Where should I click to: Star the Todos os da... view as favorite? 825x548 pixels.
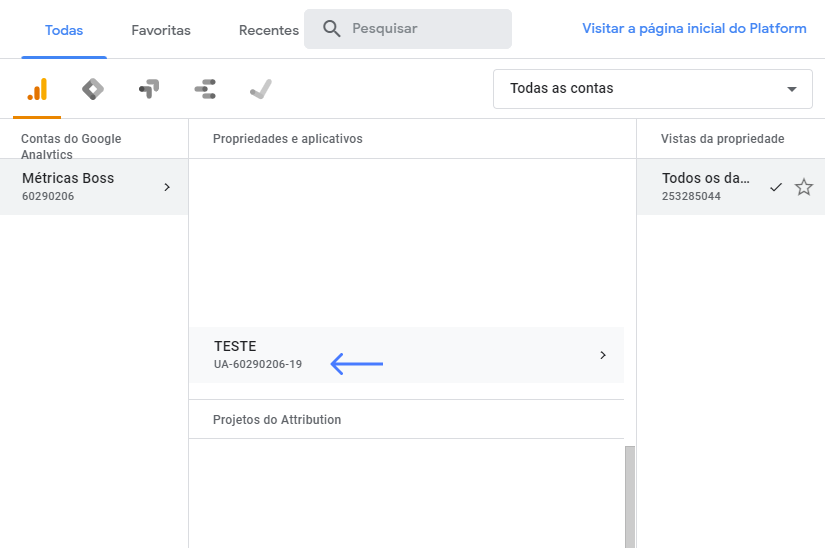point(804,187)
